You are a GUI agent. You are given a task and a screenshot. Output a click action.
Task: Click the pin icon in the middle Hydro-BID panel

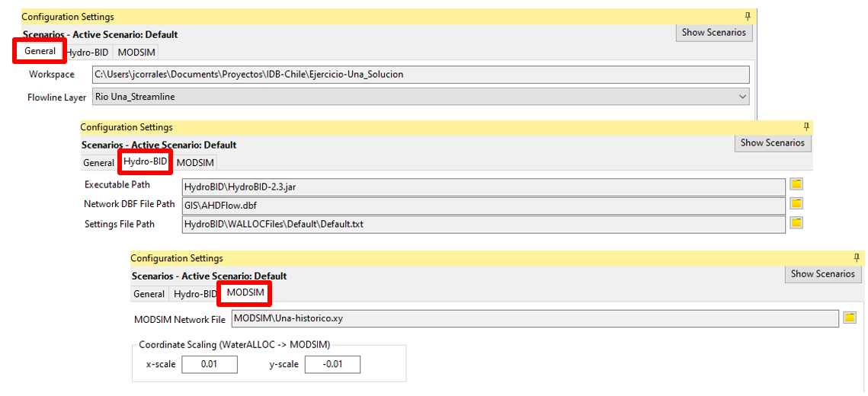(x=806, y=126)
